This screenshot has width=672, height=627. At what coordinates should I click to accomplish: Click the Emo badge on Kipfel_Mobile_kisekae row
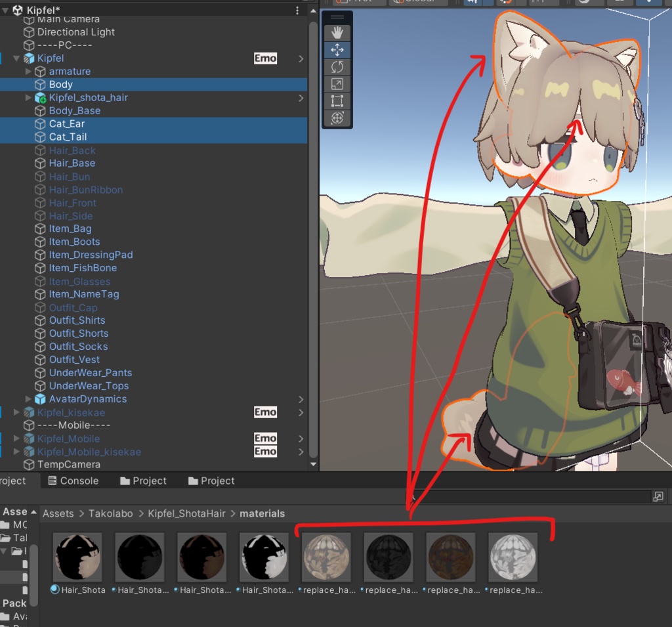[x=265, y=452]
